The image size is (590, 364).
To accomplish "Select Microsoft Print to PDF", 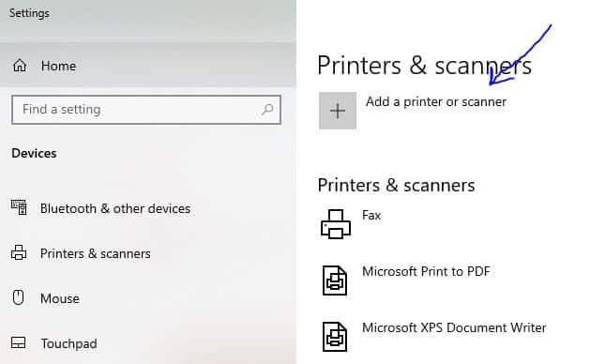I will click(426, 271).
